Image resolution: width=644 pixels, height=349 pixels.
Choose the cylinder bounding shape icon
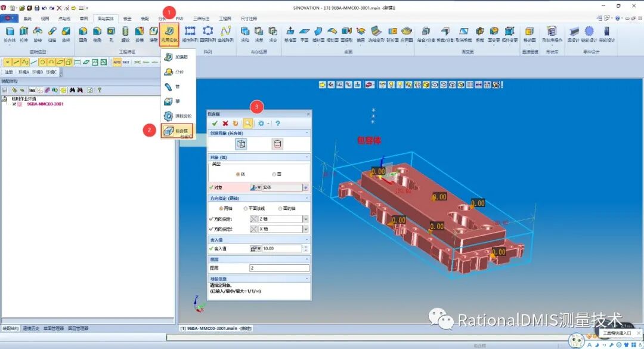pos(277,144)
